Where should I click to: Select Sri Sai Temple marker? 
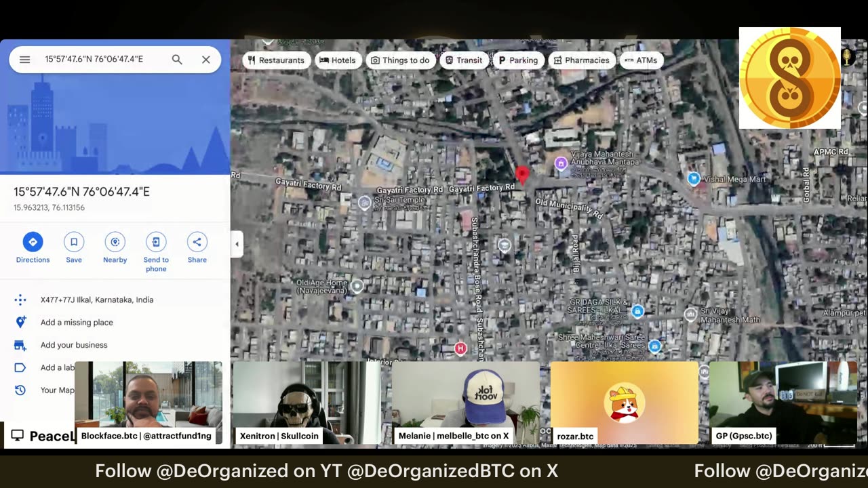pyautogui.click(x=365, y=202)
